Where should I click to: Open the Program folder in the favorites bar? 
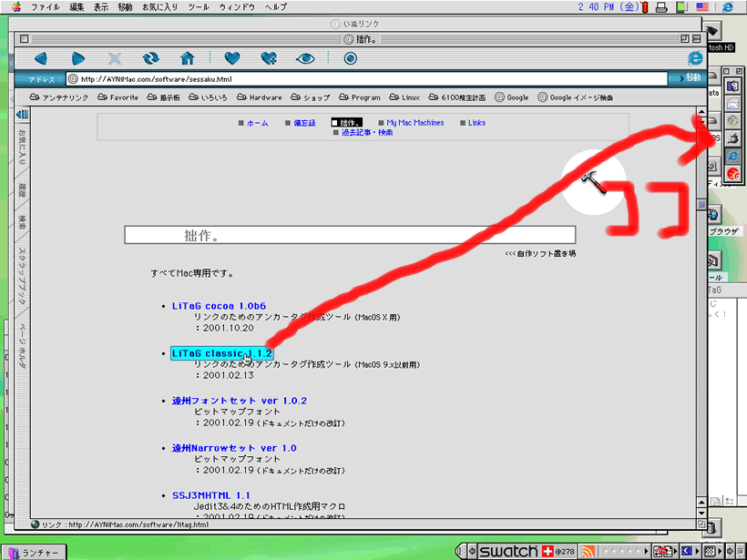click(360, 97)
